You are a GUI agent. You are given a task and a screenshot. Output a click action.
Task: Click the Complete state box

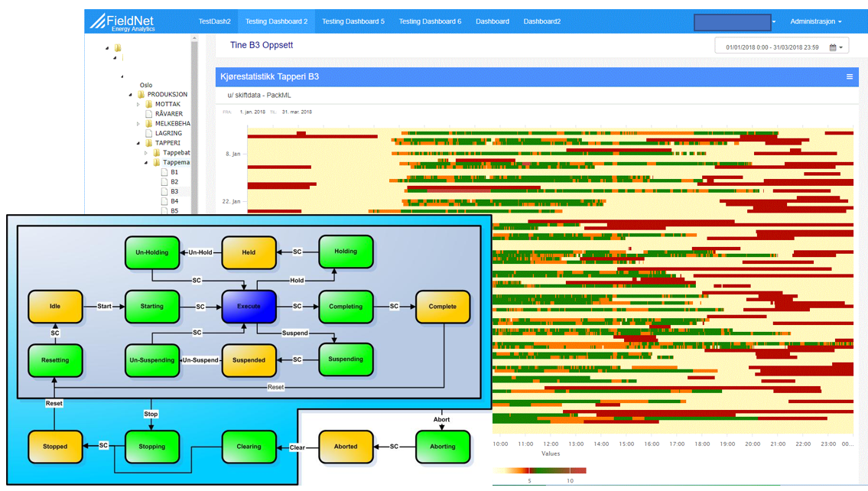pos(442,307)
